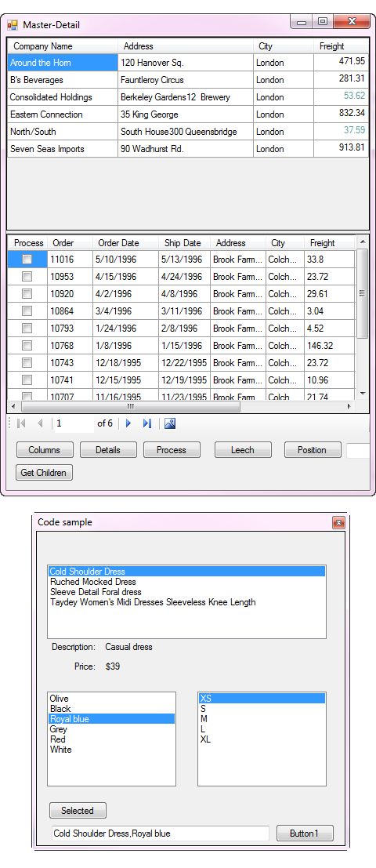Click the Process button
The height and width of the screenshot is (868, 376).
[x=172, y=450]
